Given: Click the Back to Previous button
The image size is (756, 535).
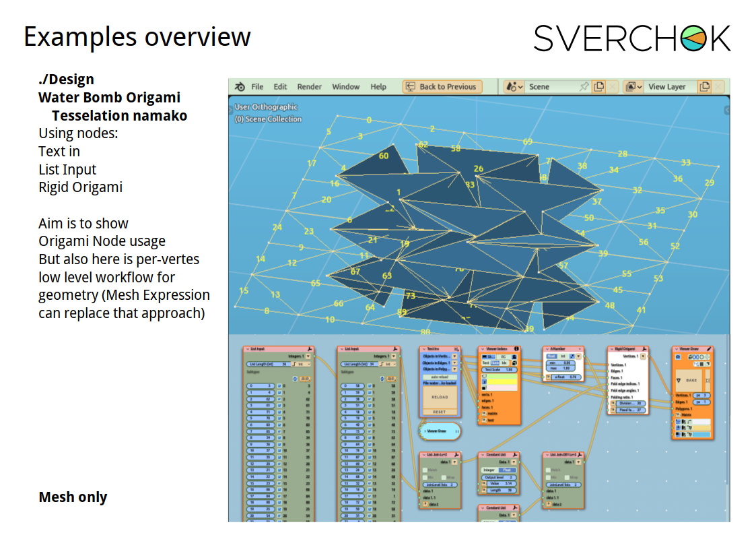Looking at the screenshot, I should point(442,87).
